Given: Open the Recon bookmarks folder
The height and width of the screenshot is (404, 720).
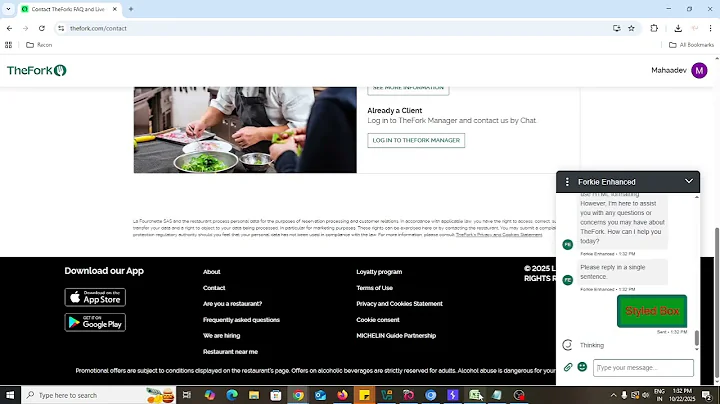Looking at the screenshot, I should (x=39, y=45).
